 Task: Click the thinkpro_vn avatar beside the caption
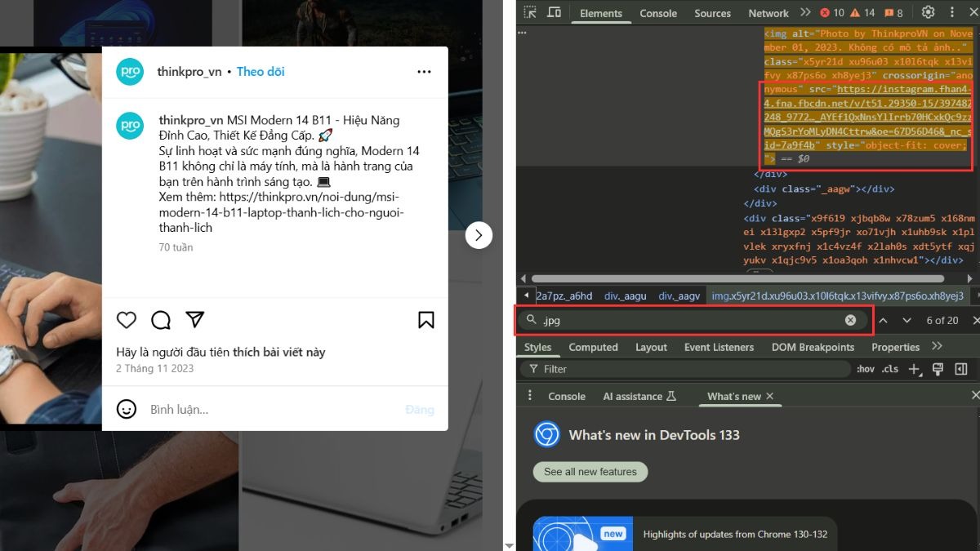tap(130, 126)
